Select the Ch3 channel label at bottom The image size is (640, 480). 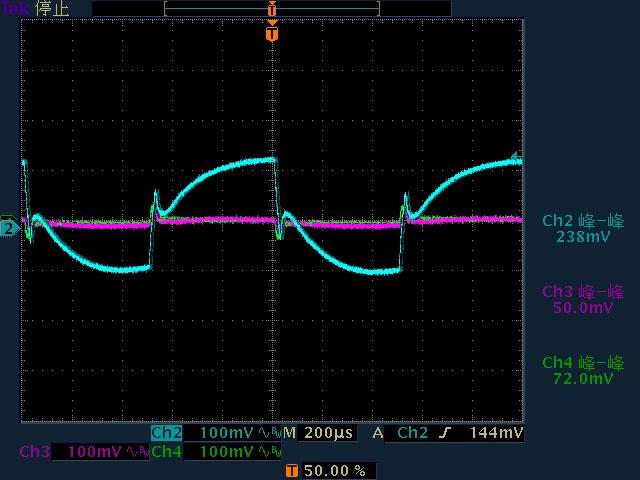pos(34,452)
